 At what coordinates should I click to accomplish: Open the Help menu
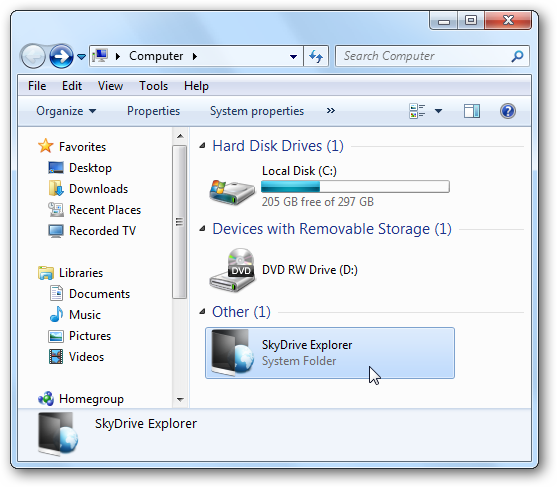[196, 86]
